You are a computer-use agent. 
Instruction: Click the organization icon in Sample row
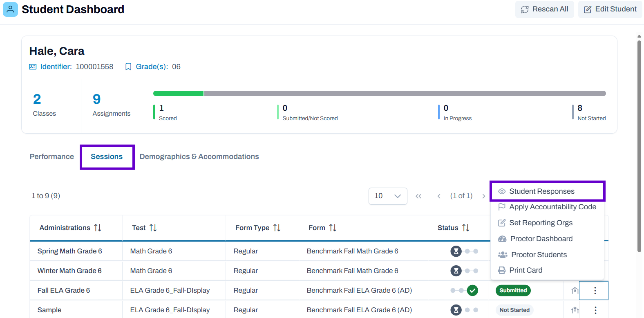tap(575, 310)
